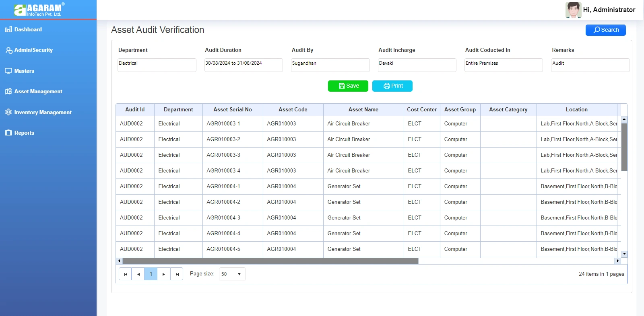
Task: Go to next page of grid
Action: point(163,274)
